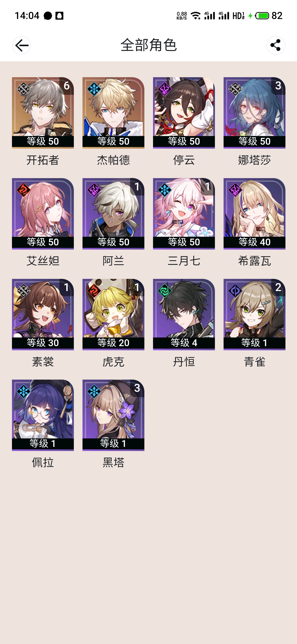Tap the quantum element icon on 青雀
The width and height of the screenshot is (297, 644).
235,290
